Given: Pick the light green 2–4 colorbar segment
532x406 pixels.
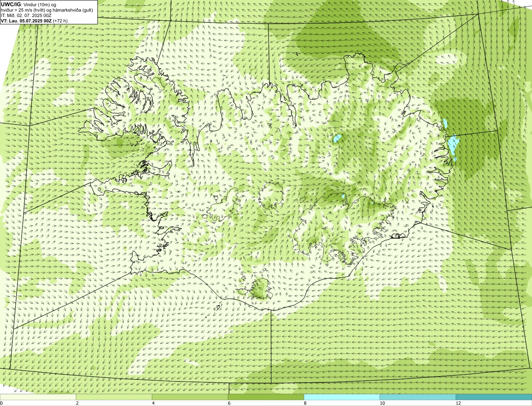Looking at the screenshot, I should pyautogui.click(x=115, y=397).
